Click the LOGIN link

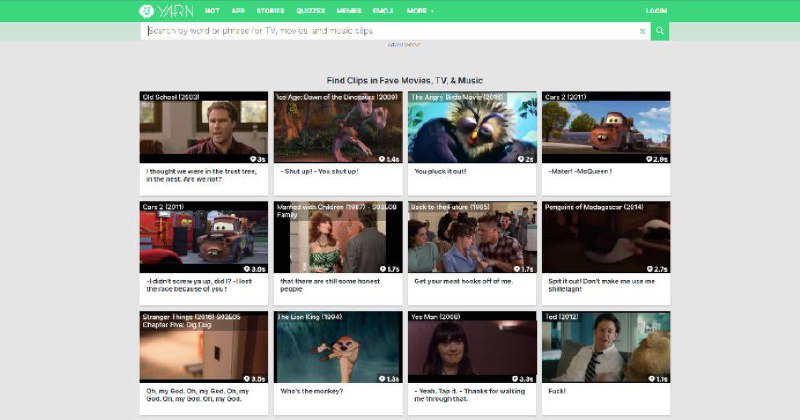click(x=656, y=11)
